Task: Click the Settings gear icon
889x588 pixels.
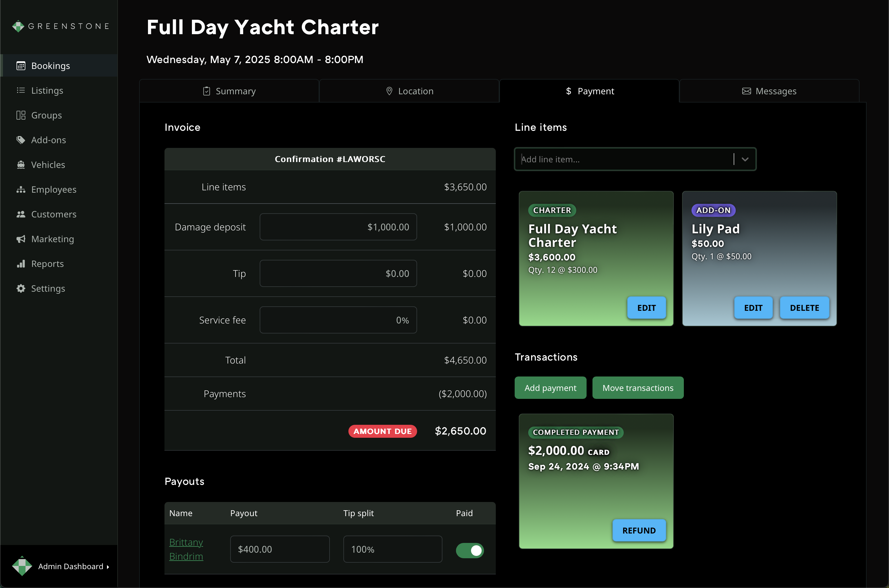Action: pyautogui.click(x=21, y=288)
